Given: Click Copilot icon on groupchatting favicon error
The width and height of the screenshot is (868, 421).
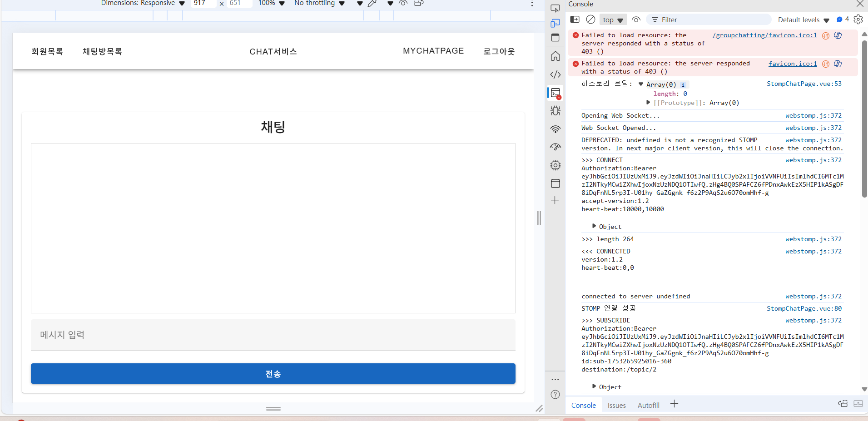Looking at the screenshot, I should pos(838,35).
